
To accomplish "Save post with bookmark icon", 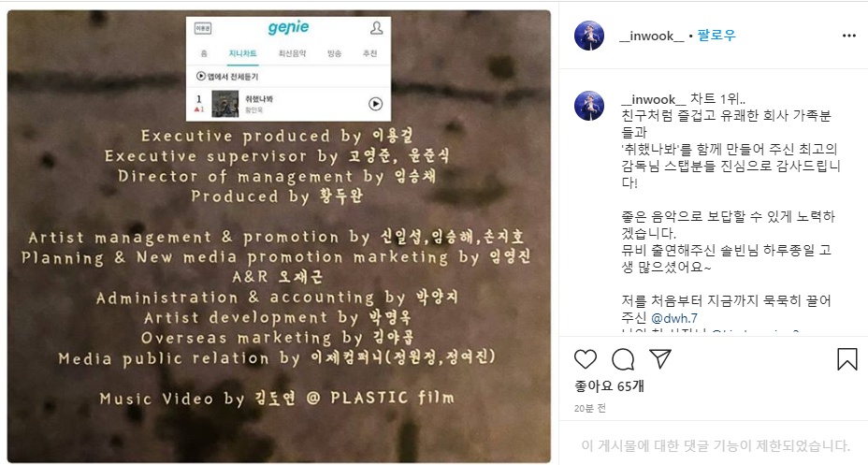I will tap(847, 359).
